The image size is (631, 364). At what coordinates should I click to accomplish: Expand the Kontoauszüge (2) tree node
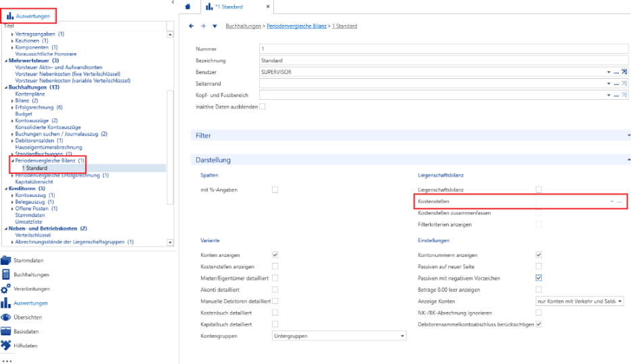(x=12, y=121)
